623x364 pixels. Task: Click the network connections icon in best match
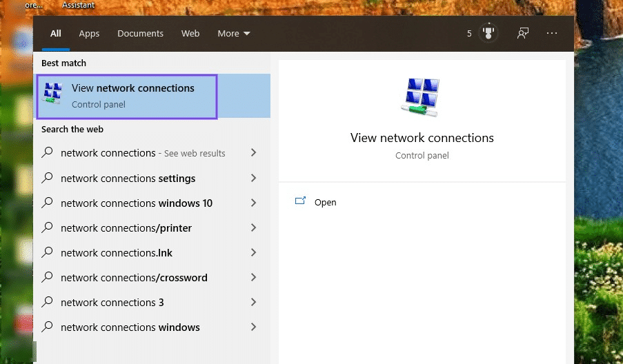52,94
